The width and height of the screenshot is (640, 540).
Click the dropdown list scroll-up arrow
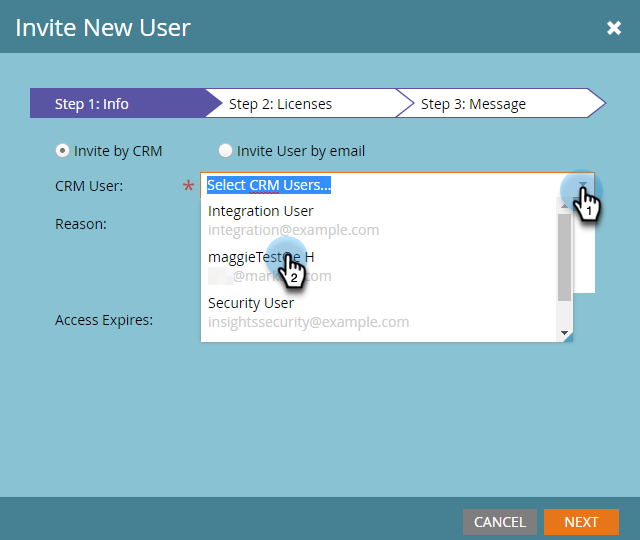(564, 205)
